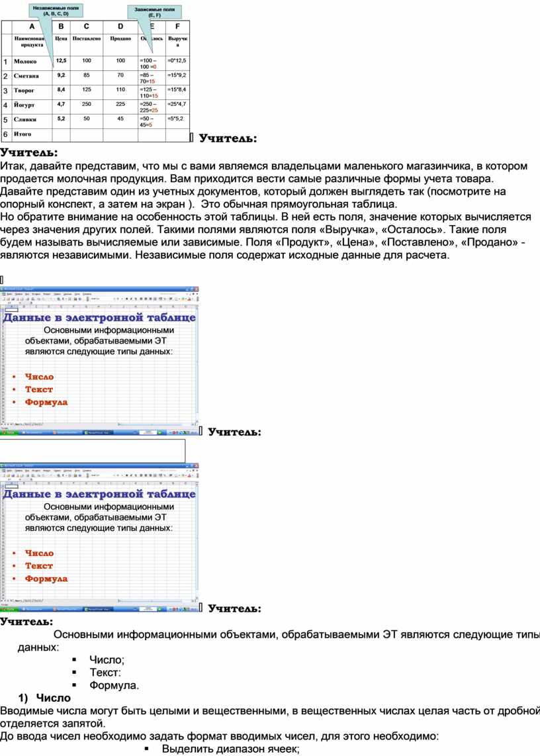
Task: Click the 'Поставлено' column title cell
Action: tap(86, 44)
